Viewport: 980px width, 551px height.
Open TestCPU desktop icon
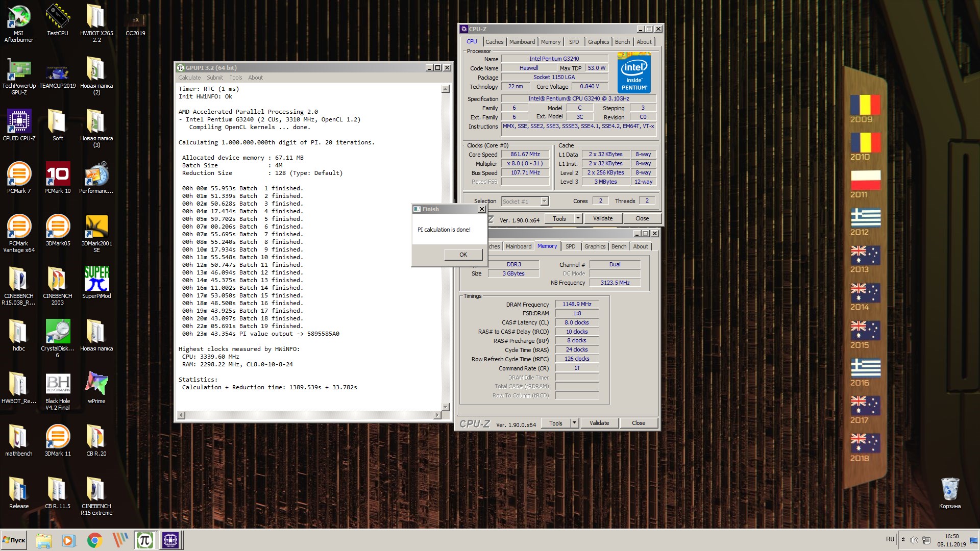(58, 19)
